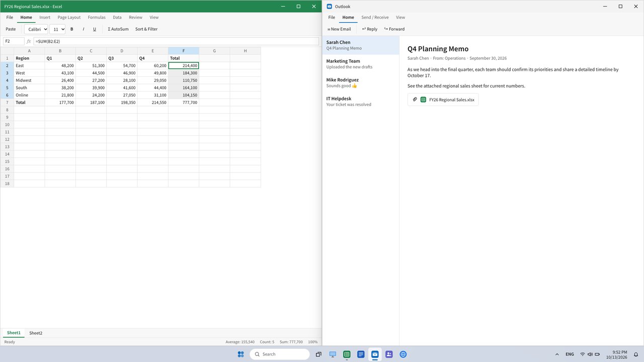Click the volume icon in system tray

tap(590, 354)
